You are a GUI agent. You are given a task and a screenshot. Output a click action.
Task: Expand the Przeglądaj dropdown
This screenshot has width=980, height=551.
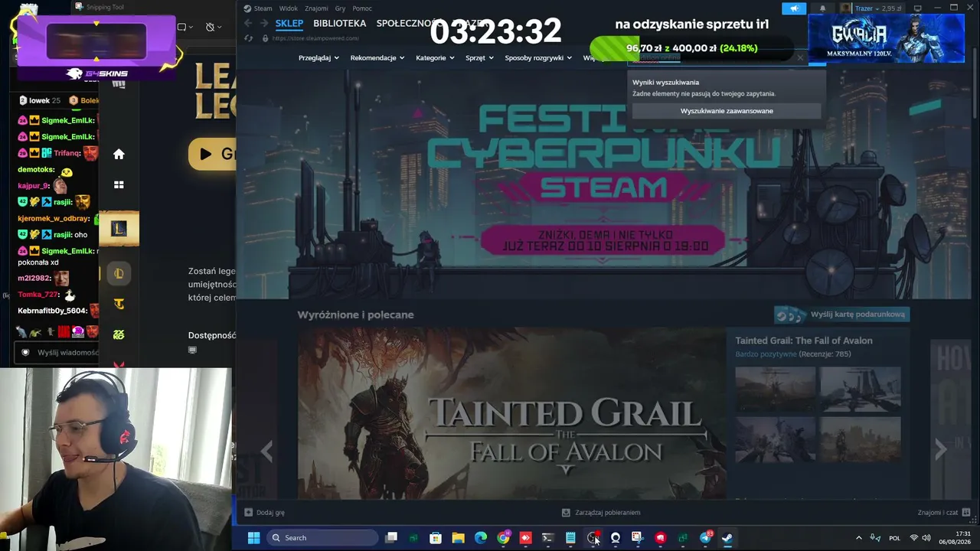pyautogui.click(x=318, y=58)
